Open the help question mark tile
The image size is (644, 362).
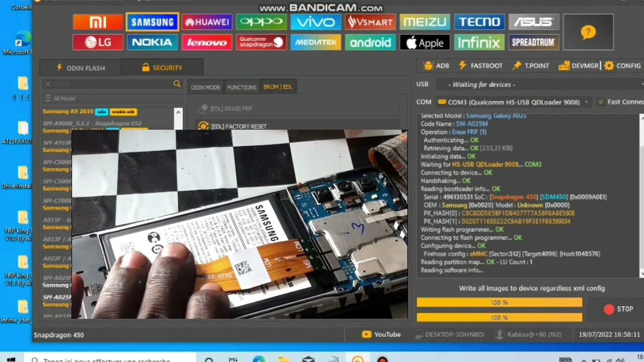(x=588, y=32)
